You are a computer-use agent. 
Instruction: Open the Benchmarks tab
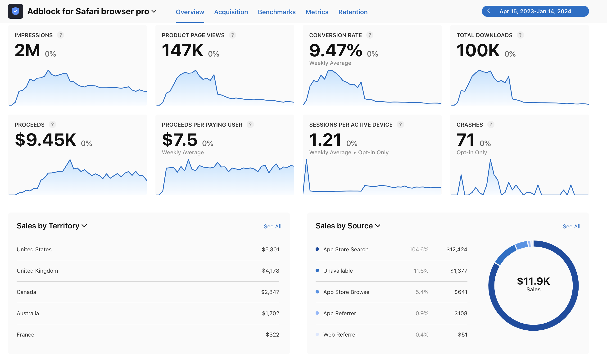tap(276, 12)
